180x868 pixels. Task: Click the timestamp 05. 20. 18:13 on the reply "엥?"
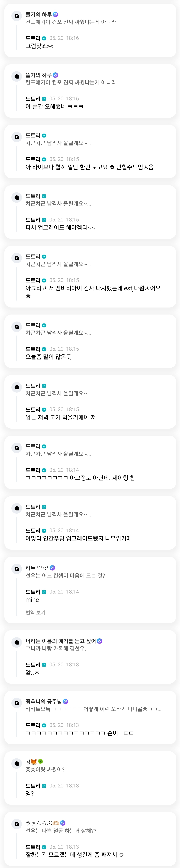pyautogui.click(x=64, y=786)
